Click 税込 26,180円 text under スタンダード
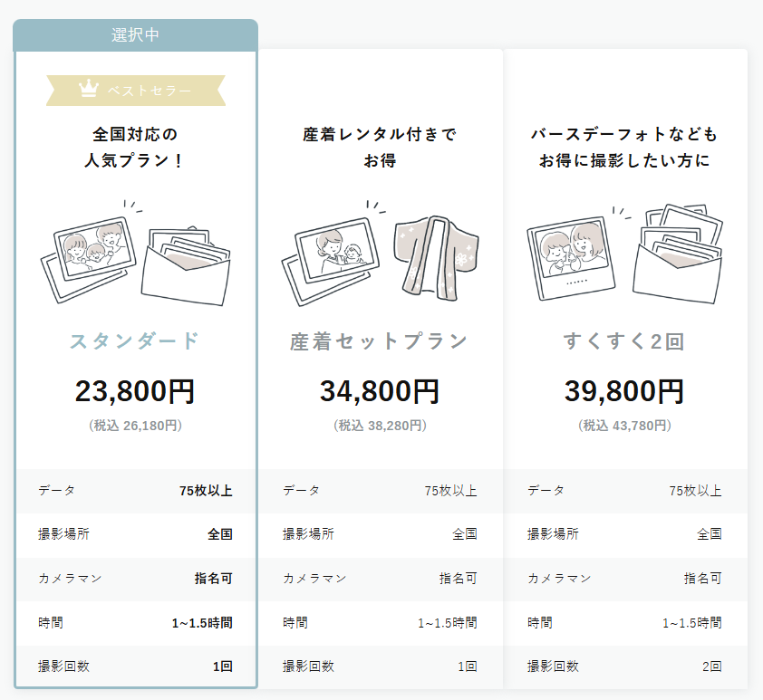This screenshot has width=763, height=700. click(x=135, y=425)
